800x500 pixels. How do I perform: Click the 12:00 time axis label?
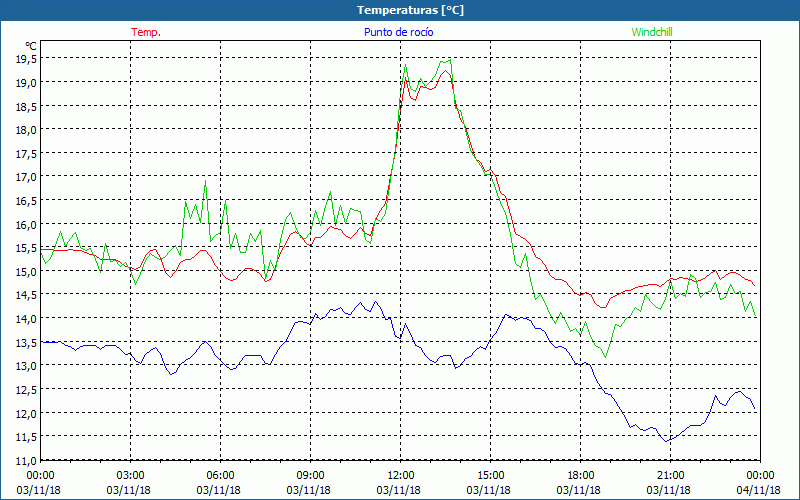(x=401, y=475)
